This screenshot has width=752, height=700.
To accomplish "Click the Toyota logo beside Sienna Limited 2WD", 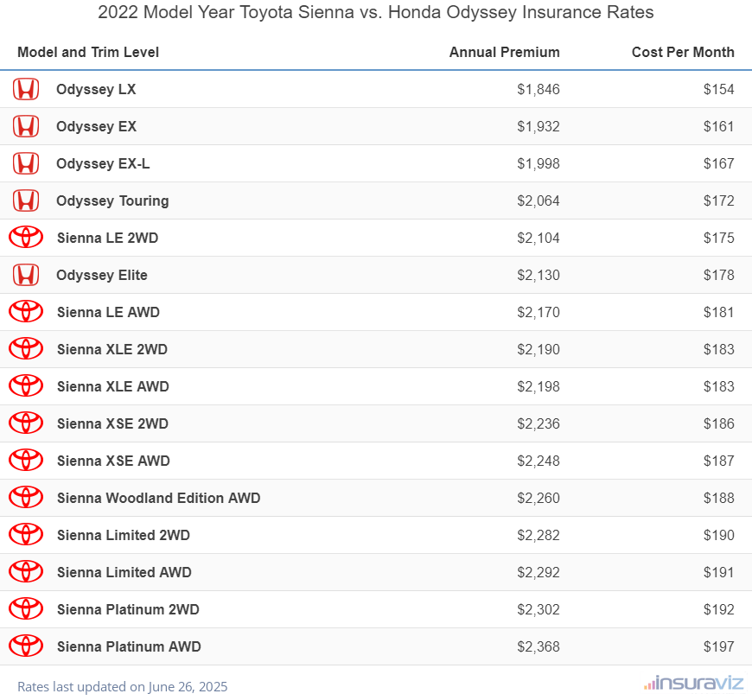I will tap(26, 535).
